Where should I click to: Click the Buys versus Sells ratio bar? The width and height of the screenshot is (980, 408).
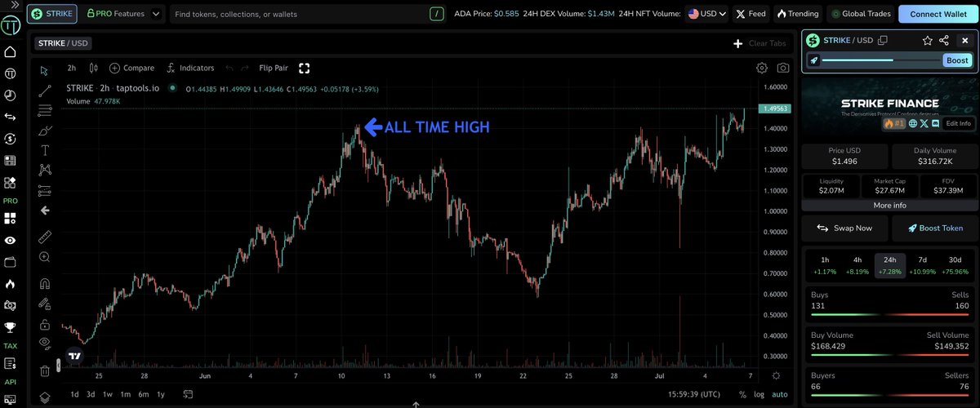click(x=889, y=313)
